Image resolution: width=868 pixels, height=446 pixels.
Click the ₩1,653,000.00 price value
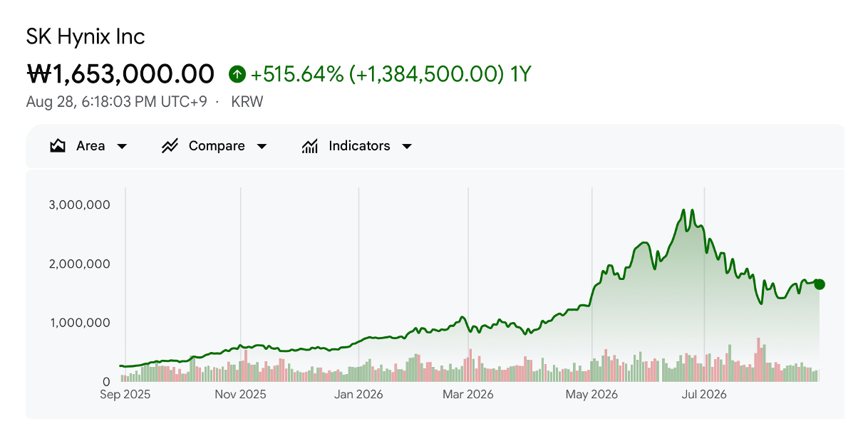point(120,73)
